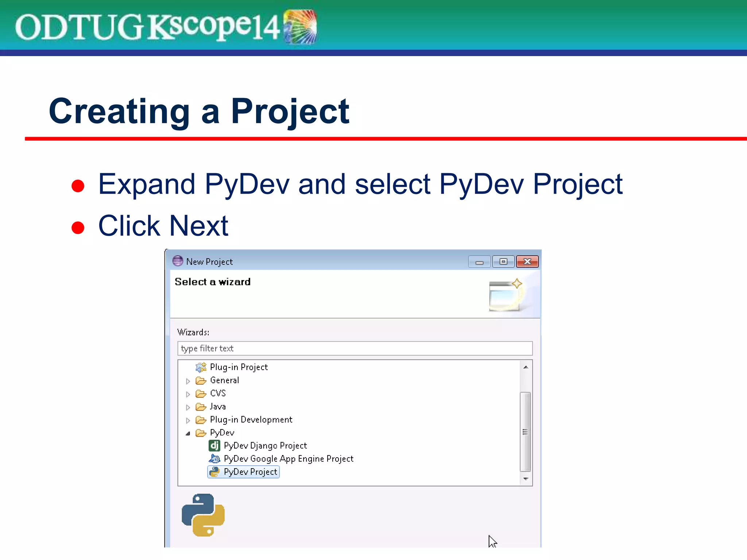Select the text PyDev Google App Engine Project

point(289,459)
